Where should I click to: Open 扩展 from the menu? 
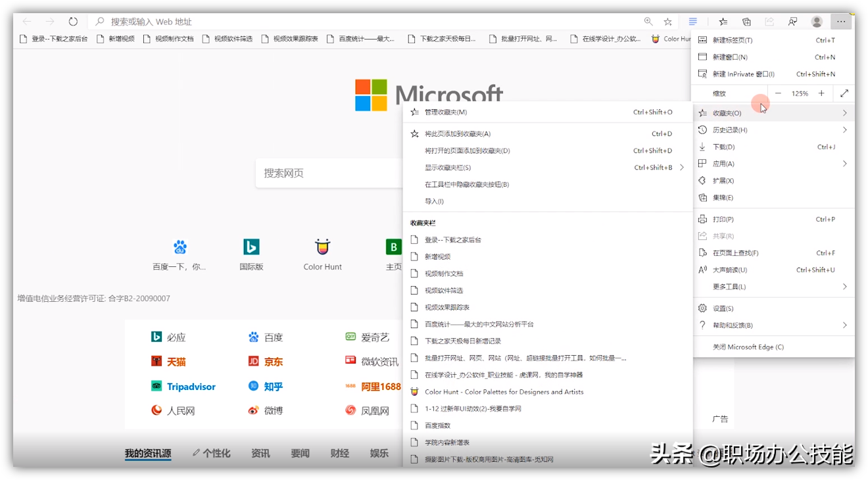(773, 181)
